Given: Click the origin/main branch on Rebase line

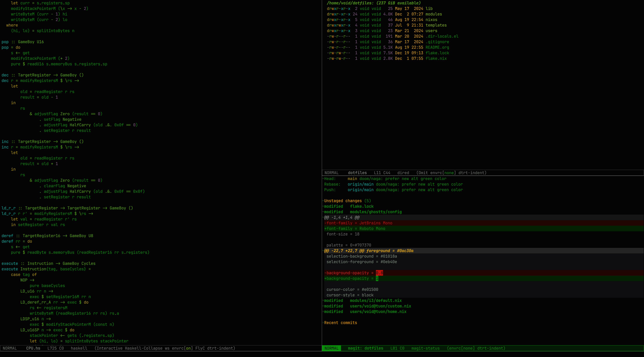Looking at the screenshot, I should [360, 184].
